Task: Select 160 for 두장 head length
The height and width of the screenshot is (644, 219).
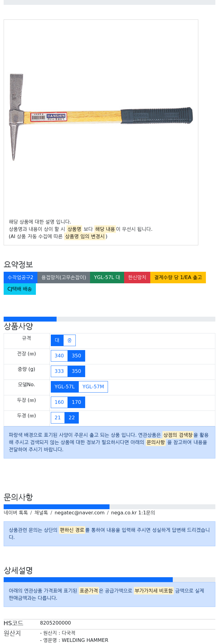Action: tap(59, 402)
